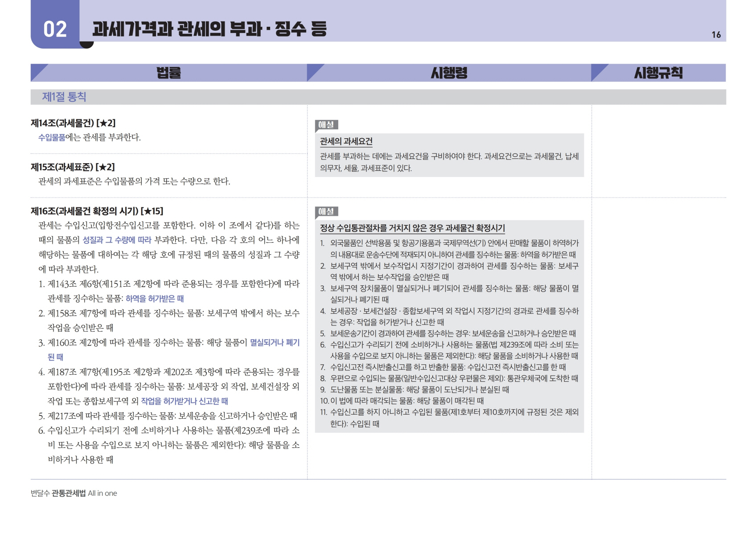Click the 해설 badge above 관세의 과세요건

tap(326, 125)
